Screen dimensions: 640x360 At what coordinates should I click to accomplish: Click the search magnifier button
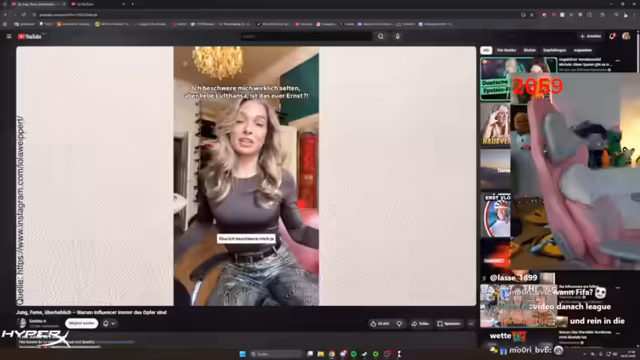(380, 36)
